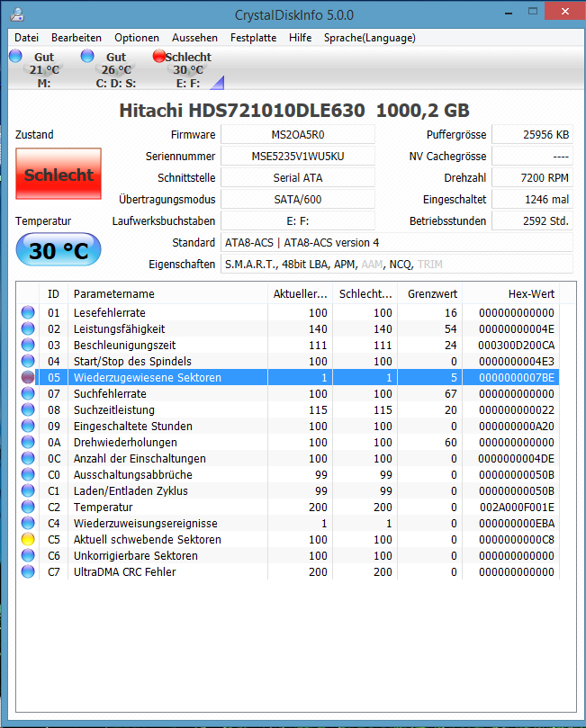Click the Seriennummer field MSE5235V1WU5KU
Image resolution: width=586 pixels, height=728 pixels.
point(298,156)
